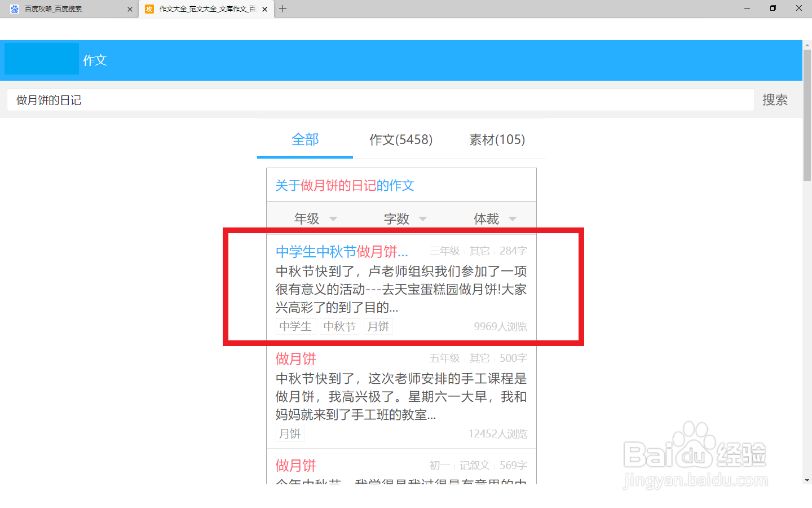This screenshot has width=812, height=508.
Task: Click the scrollbar up arrow
Action: [x=807, y=45]
